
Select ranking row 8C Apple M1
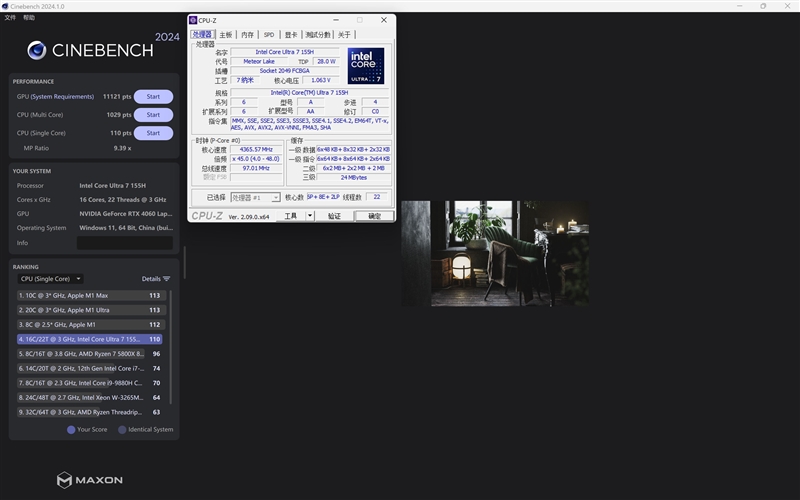pos(91,324)
